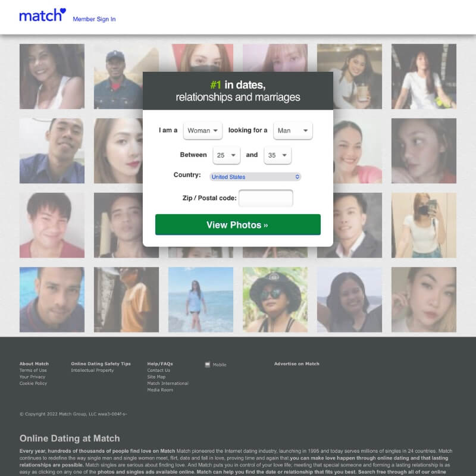Open About Match footer link

point(34,364)
